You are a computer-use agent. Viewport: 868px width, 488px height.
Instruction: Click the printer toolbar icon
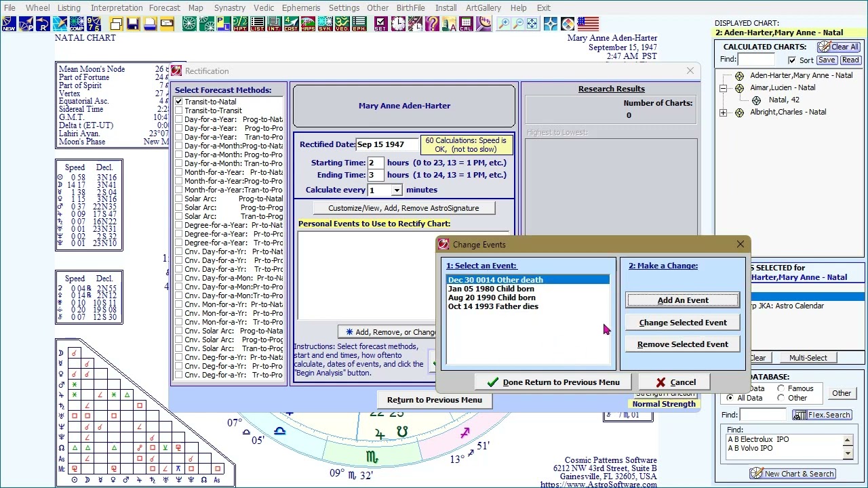click(x=150, y=24)
